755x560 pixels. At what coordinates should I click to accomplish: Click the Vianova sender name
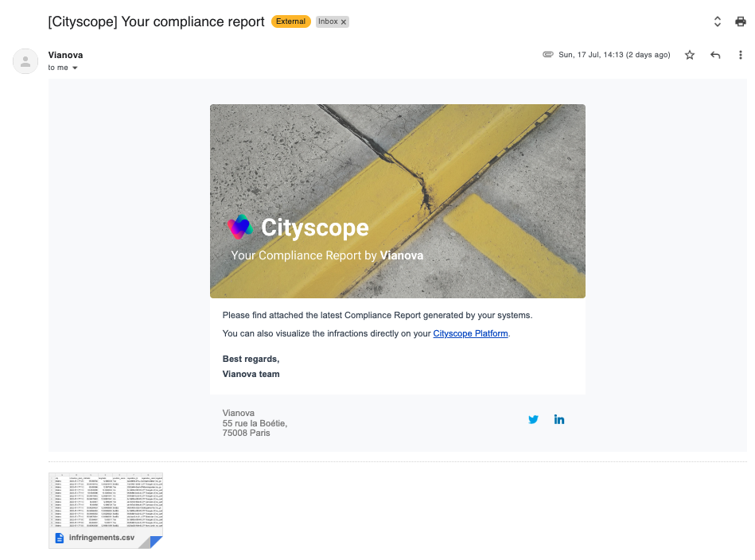pyautogui.click(x=65, y=55)
